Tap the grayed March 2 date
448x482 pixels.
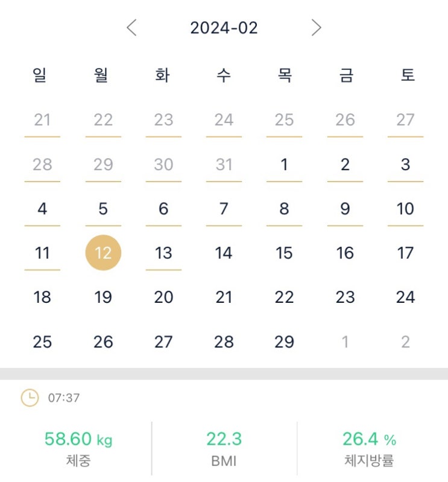click(405, 342)
